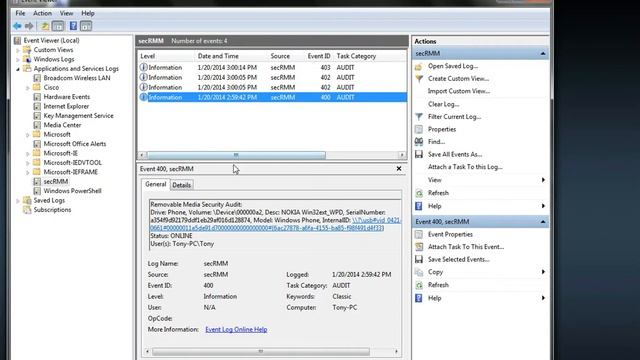The width and height of the screenshot is (640, 360).
Task: Click the Save Selected Events disk icon
Action: click(419, 259)
